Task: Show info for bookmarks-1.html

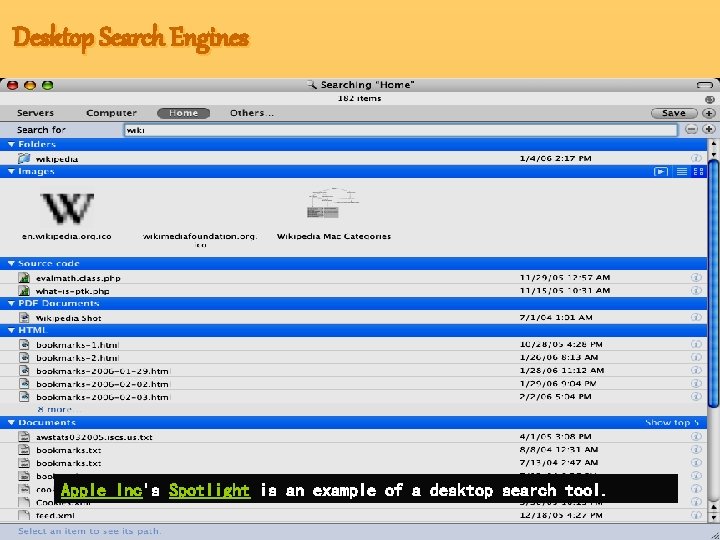Action: click(696, 344)
